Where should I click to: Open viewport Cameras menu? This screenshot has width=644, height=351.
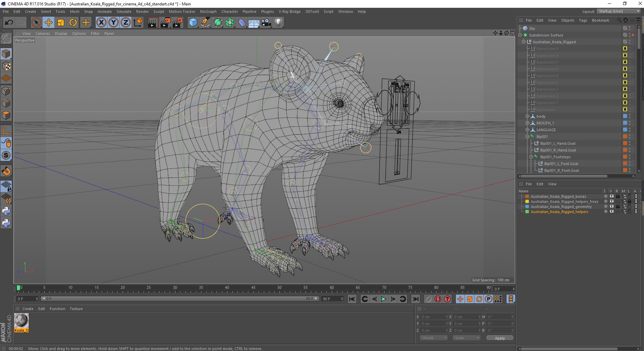click(43, 33)
